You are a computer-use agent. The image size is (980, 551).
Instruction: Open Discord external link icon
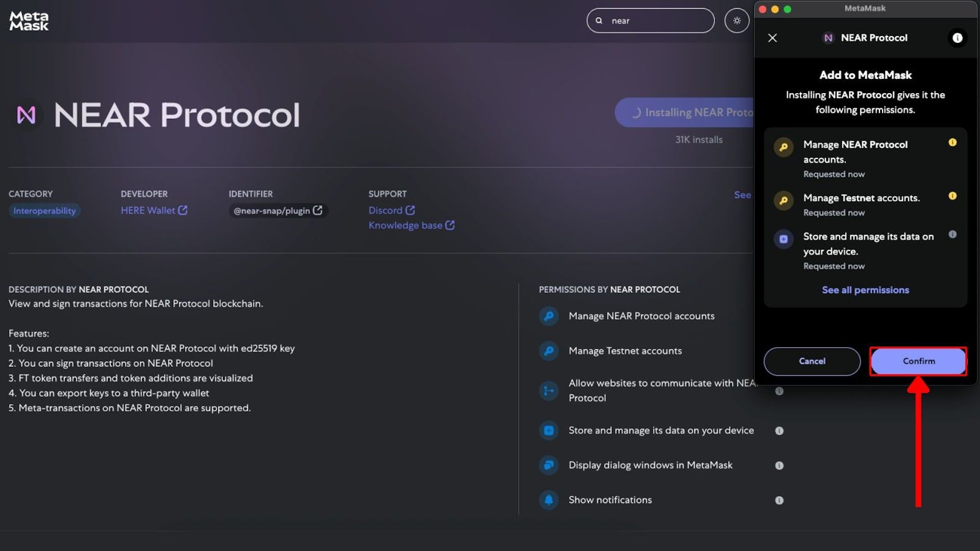pyautogui.click(x=410, y=210)
